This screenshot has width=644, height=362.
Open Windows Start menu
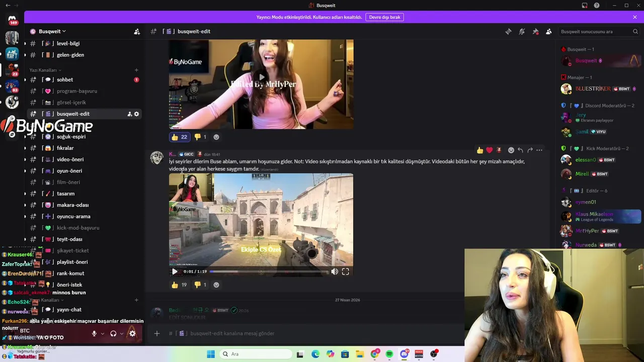[x=211, y=354]
